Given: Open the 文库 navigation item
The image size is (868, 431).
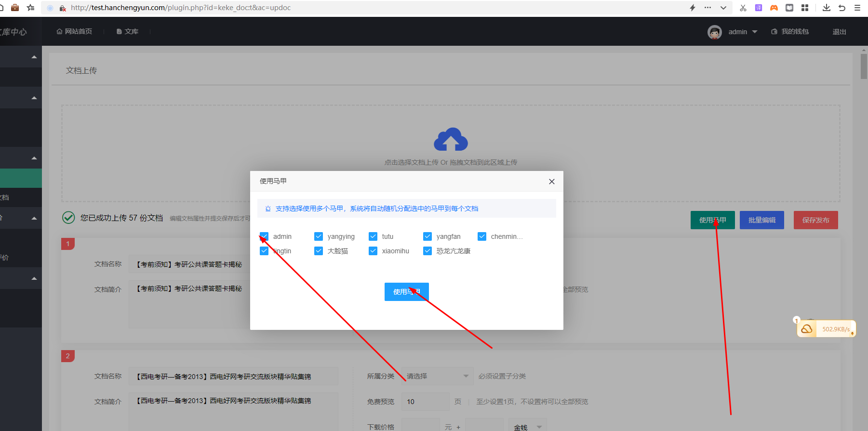Looking at the screenshot, I should coord(127,32).
